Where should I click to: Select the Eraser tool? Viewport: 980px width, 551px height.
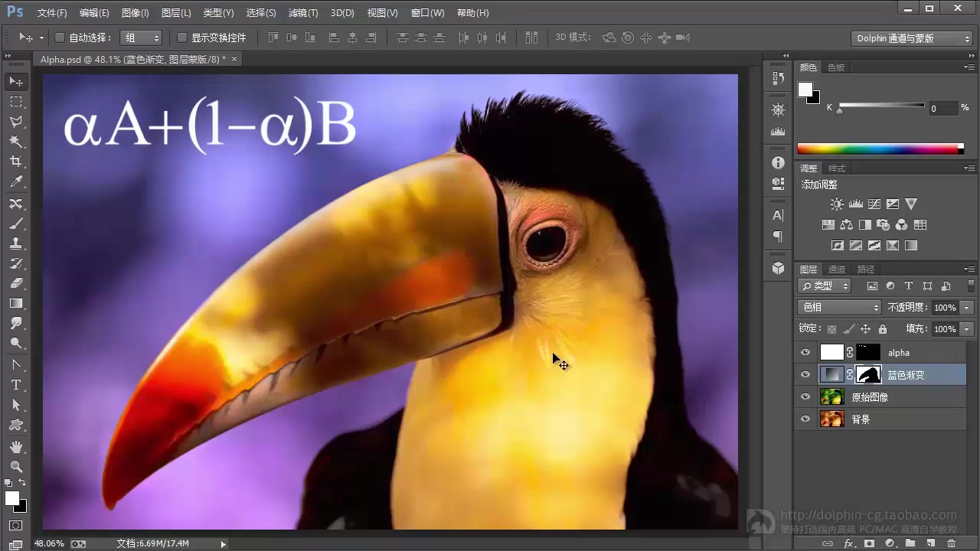pyautogui.click(x=16, y=284)
